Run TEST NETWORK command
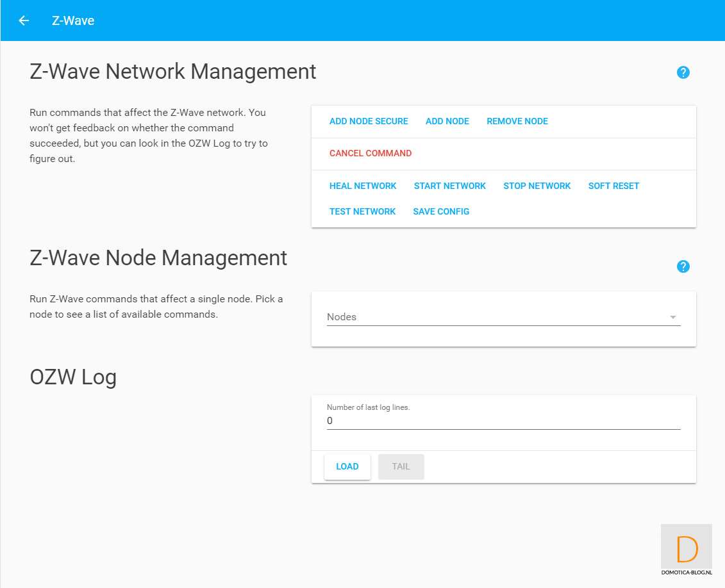The width and height of the screenshot is (725, 588). point(362,211)
